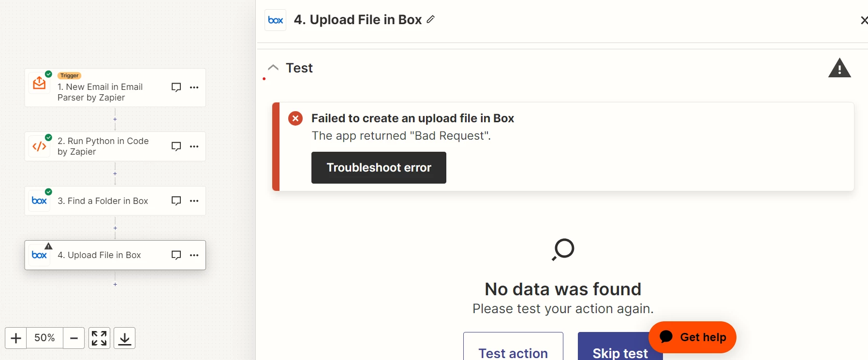Open Get help chat
Image resolution: width=868 pixels, height=360 pixels.
click(x=692, y=337)
